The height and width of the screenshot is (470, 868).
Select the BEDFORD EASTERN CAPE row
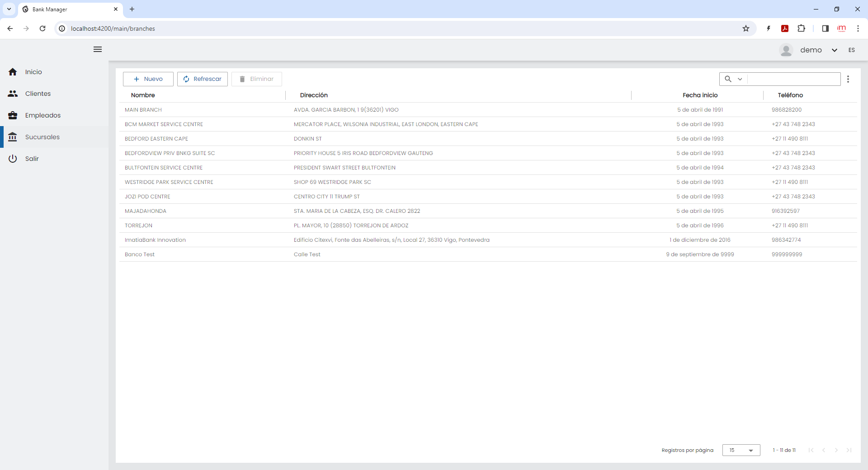point(488,139)
